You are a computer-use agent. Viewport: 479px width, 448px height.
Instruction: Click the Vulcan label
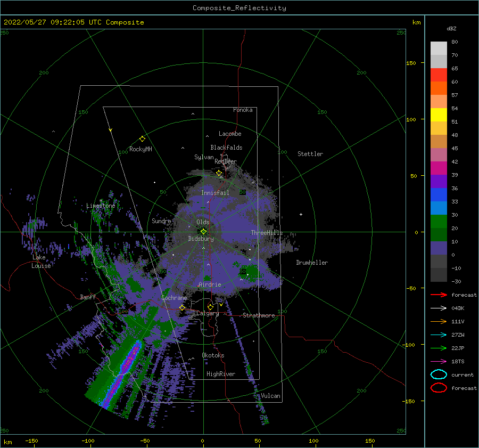pyautogui.click(x=271, y=396)
